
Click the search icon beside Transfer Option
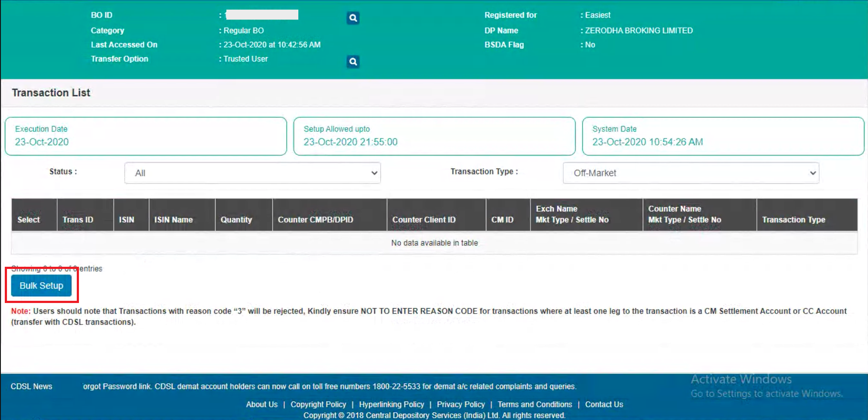pyautogui.click(x=353, y=62)
